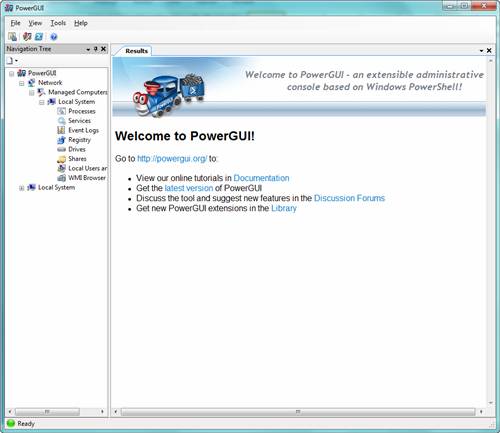Open the dropdown arrow beside the new item icon
The image size is (500, 433).
coord(16,61)
